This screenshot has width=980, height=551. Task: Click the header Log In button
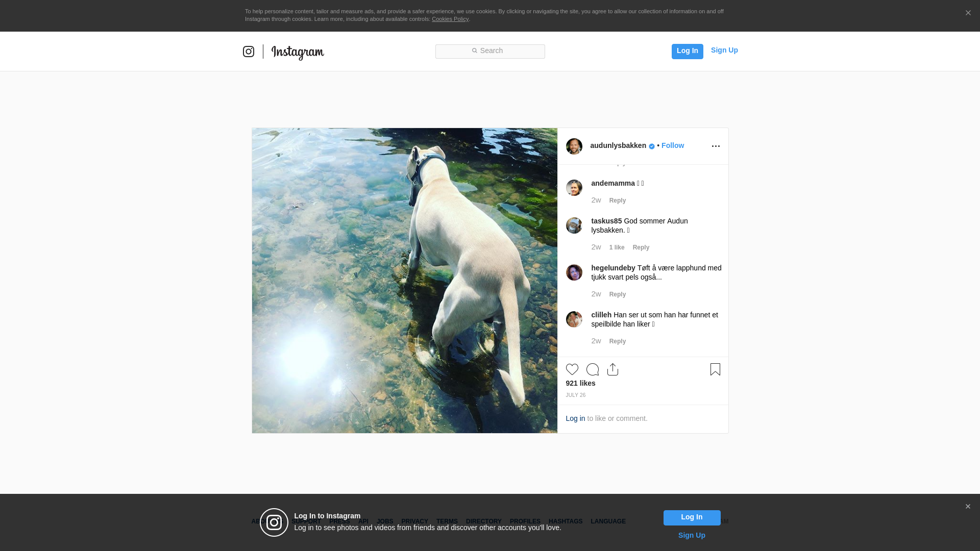[x=687, y=51]
